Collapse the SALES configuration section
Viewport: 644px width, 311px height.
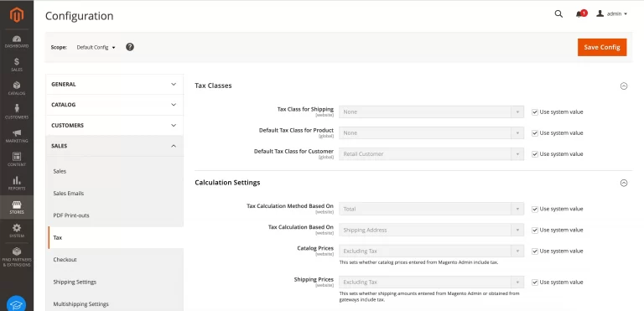click(x=115, y=146)
